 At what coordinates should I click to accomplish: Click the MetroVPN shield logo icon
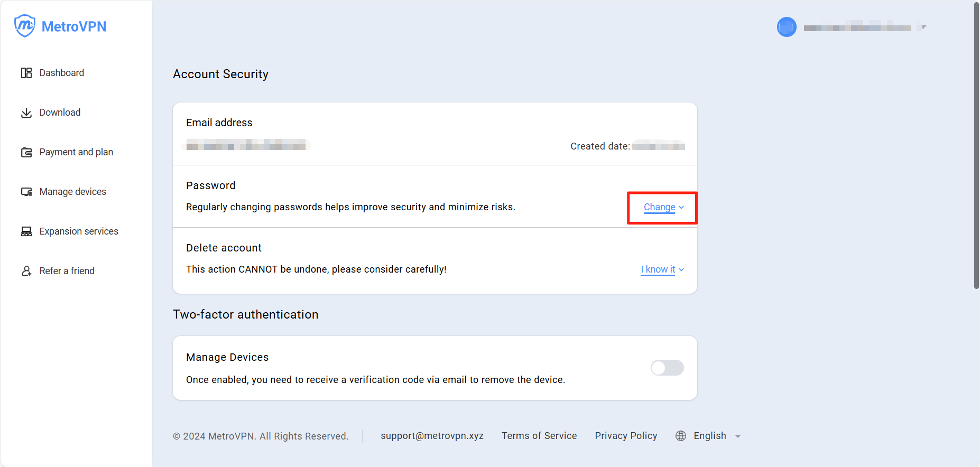tap(25, 26)
